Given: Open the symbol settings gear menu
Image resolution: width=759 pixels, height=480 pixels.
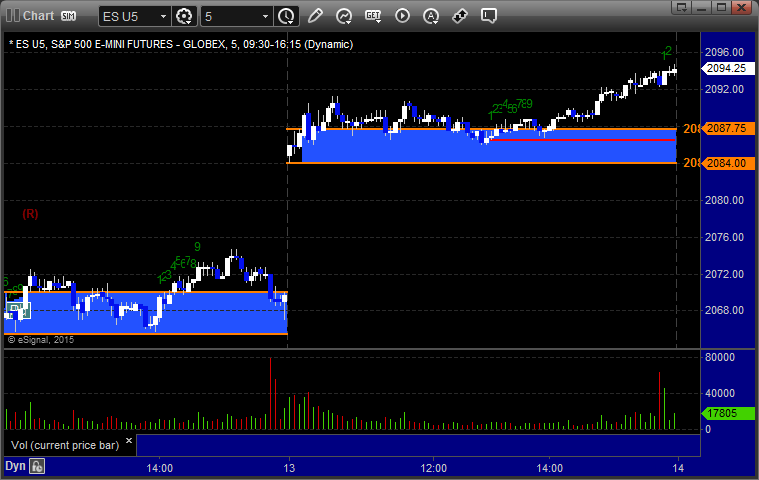Looking at the screenshot, I should (x=184, y=16).
